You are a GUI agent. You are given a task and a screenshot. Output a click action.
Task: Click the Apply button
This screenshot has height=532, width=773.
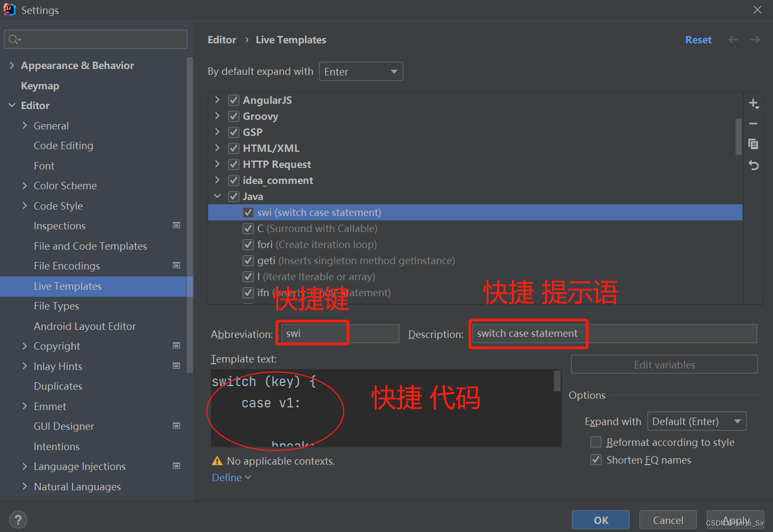point(736,520)
